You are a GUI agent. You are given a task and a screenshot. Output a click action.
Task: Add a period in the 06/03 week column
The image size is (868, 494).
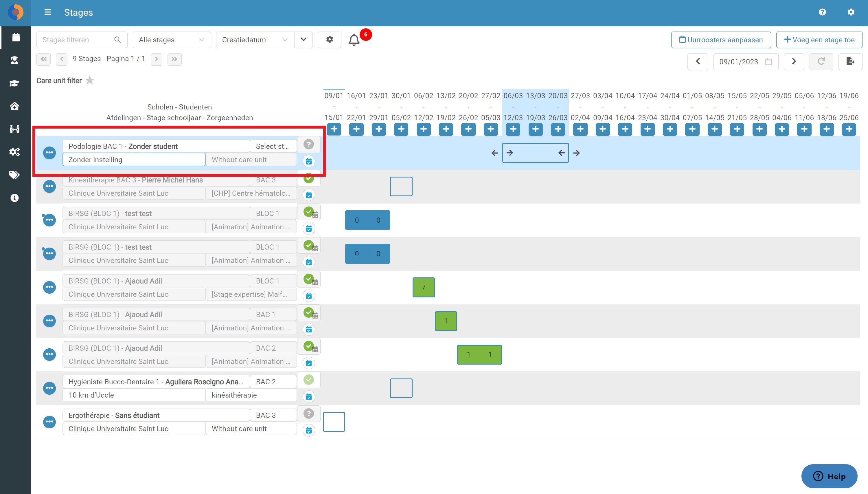(x=513, y=129)
